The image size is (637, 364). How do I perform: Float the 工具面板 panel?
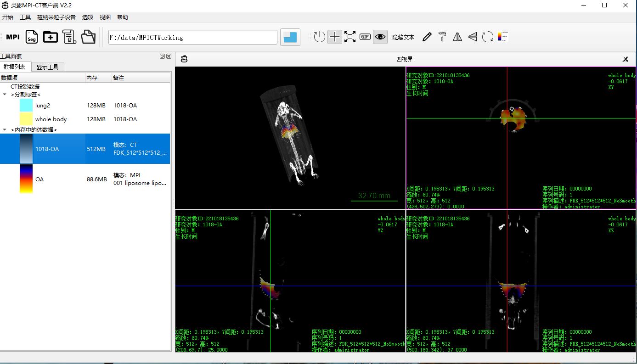(x=162, y=56)
